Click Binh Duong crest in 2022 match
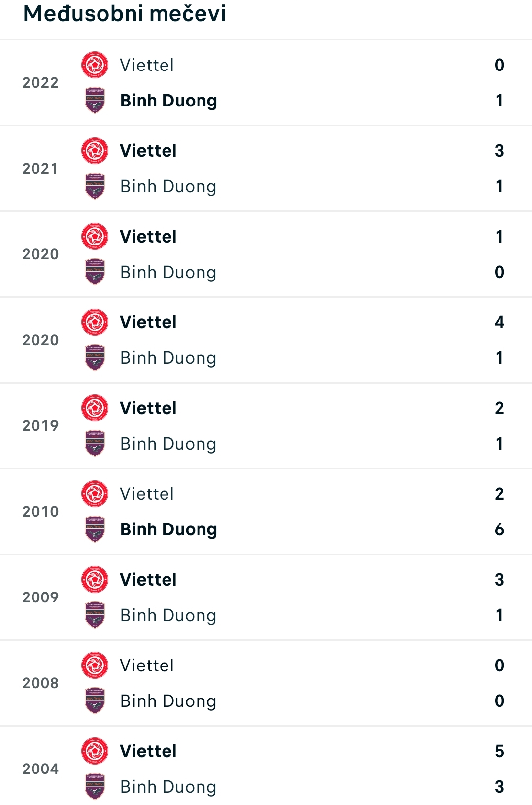The height and width of the screenshot is (805, 532). click(95, 101)
